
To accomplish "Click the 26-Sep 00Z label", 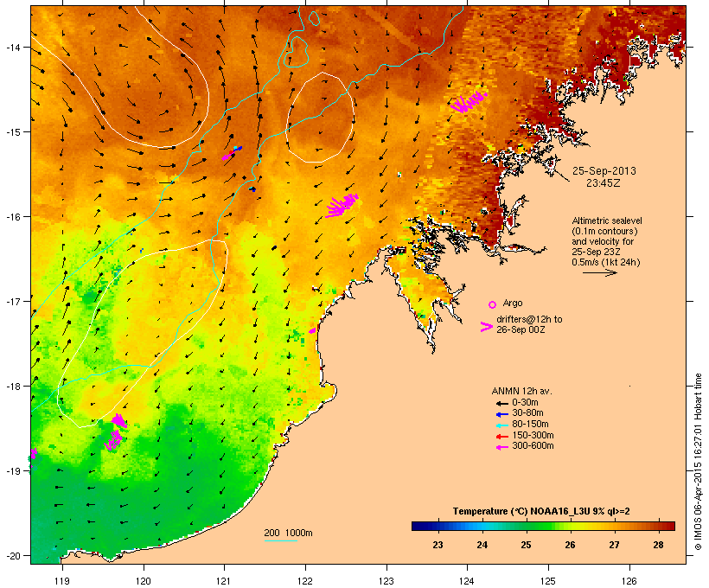I will tap(521, 329).
